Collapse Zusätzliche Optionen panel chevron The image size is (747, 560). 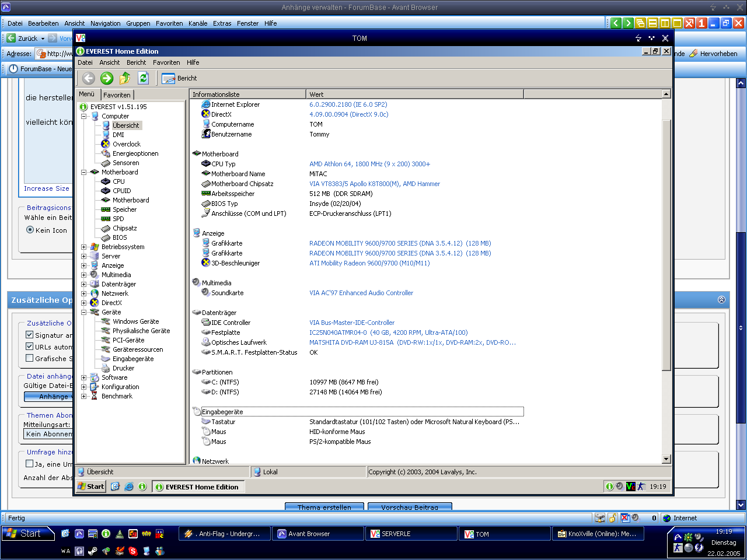[721, 299]
